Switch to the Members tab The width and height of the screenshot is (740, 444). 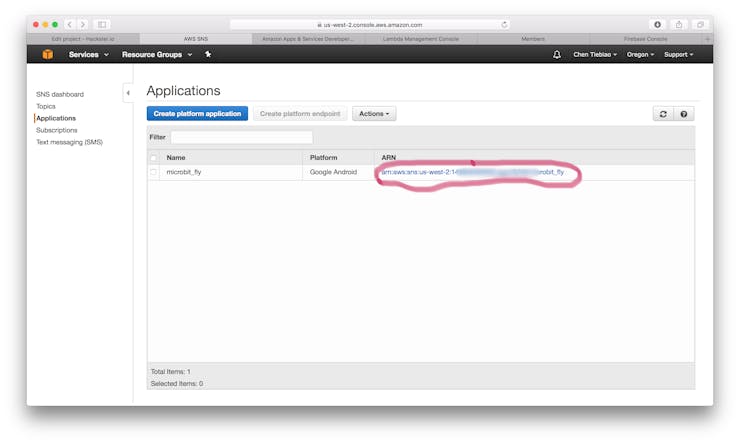(533, 39)
